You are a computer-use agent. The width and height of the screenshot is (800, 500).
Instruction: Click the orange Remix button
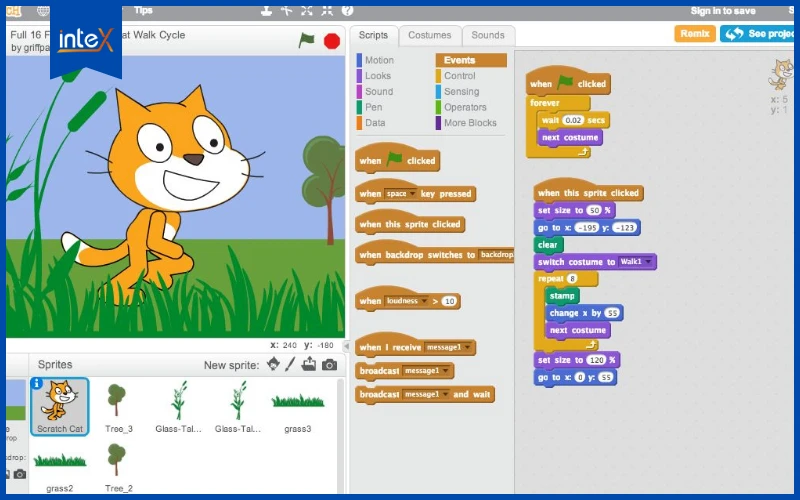click(x=694, y=34)
